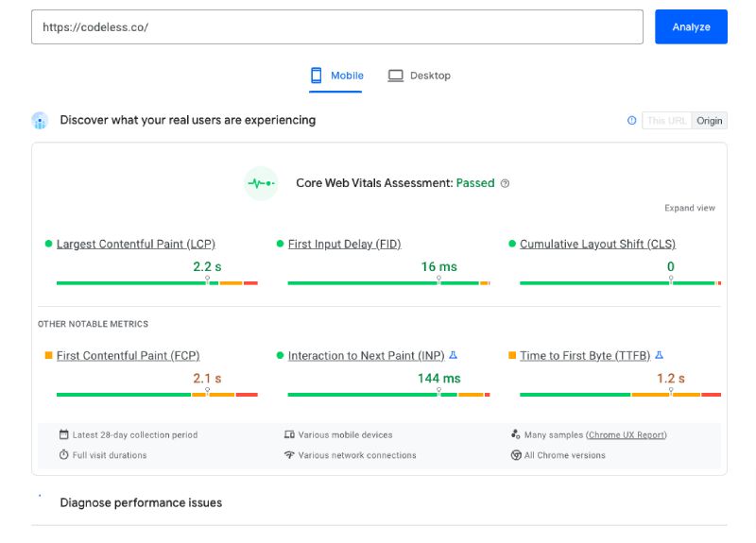Select the Mobile tab
The width and height of the screenshot is (756, 543).
[x=346, y=76]
